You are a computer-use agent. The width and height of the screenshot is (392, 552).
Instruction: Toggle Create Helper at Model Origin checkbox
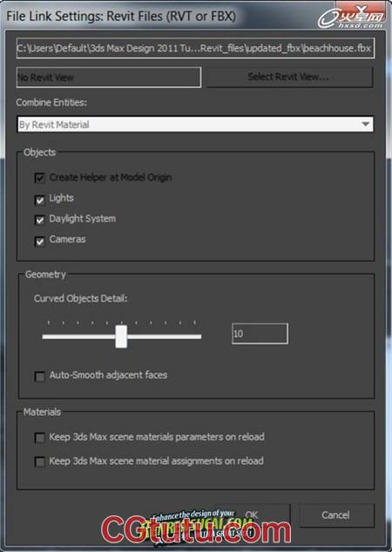pyautogui.click(x=40, y=178)
